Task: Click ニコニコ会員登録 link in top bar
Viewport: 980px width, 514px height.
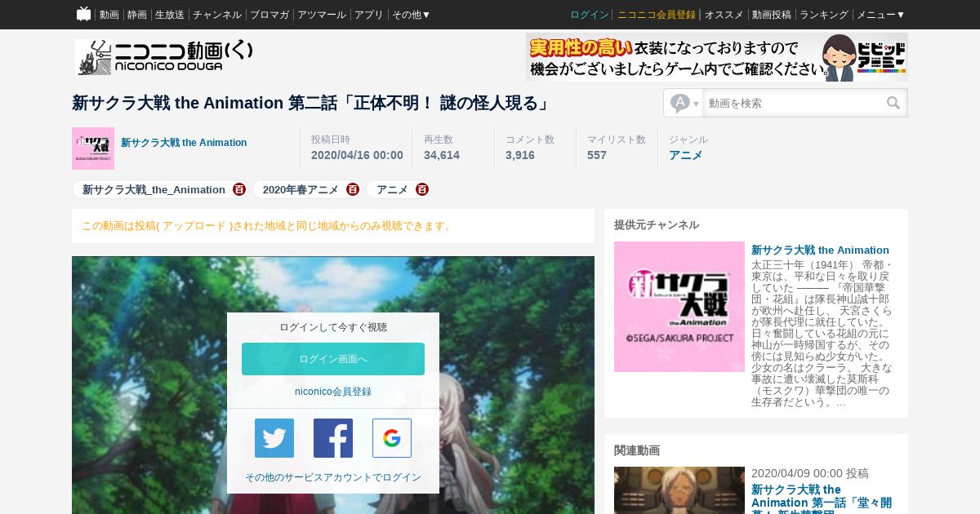Action: coord(657,15)
